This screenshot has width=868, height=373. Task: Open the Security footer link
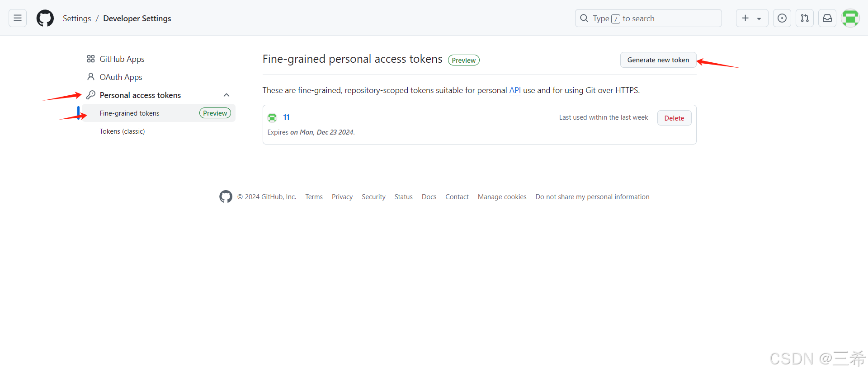point(373,197)
